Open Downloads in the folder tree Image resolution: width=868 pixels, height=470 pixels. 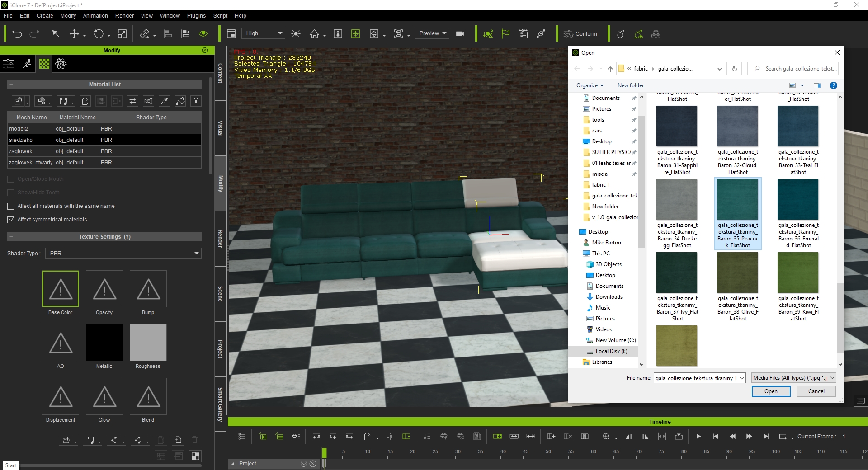609,297
